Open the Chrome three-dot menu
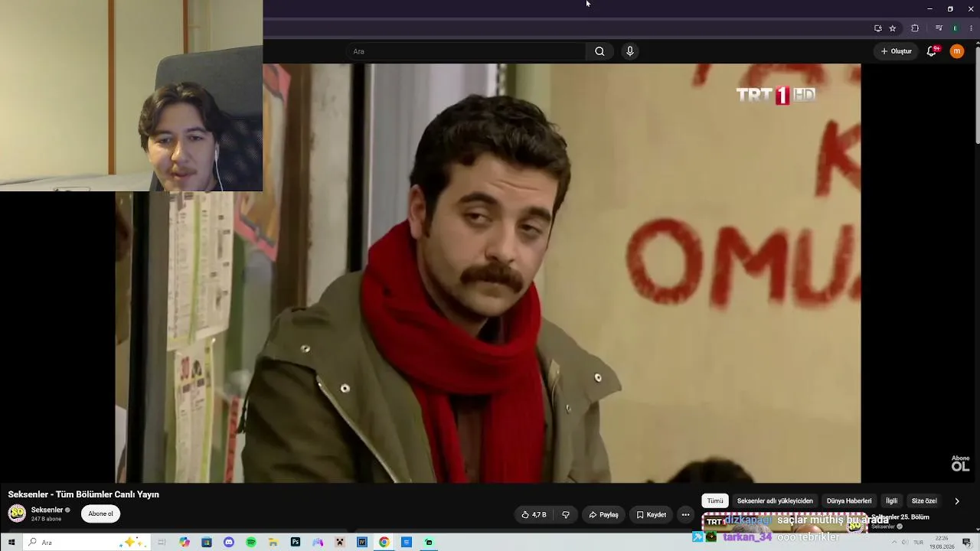This screenshot has height=551, width=980. (971, 28)
